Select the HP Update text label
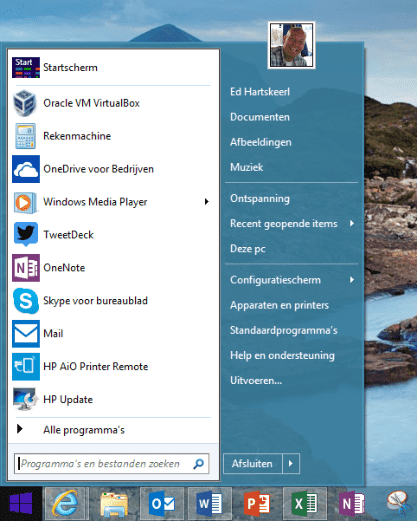Viewport: 417px width, 521px height. pos(68,400)
